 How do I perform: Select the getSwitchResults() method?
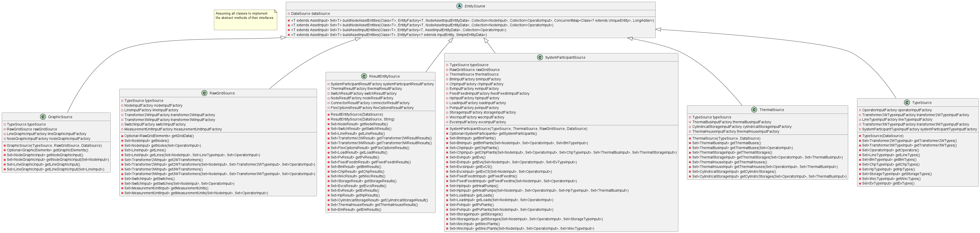(361, 129)
